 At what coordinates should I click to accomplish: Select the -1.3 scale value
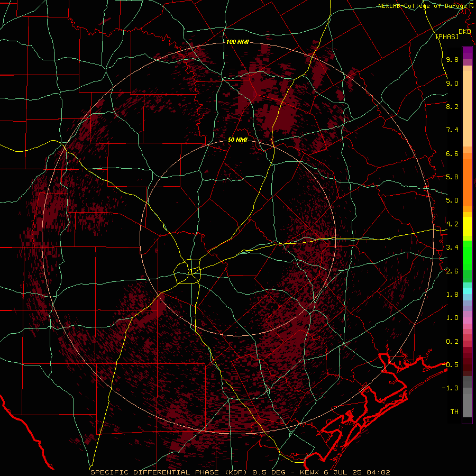pos(450,388)
